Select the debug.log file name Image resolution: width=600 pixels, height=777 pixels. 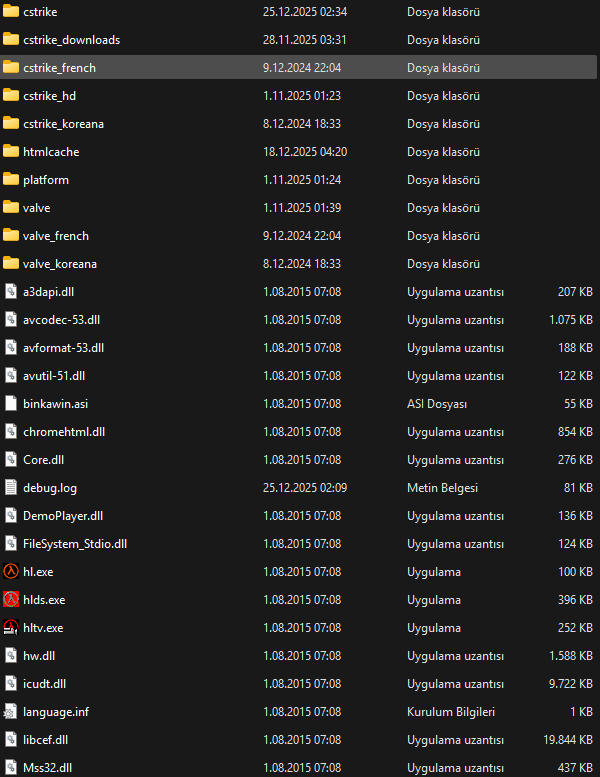coord(50,488)
